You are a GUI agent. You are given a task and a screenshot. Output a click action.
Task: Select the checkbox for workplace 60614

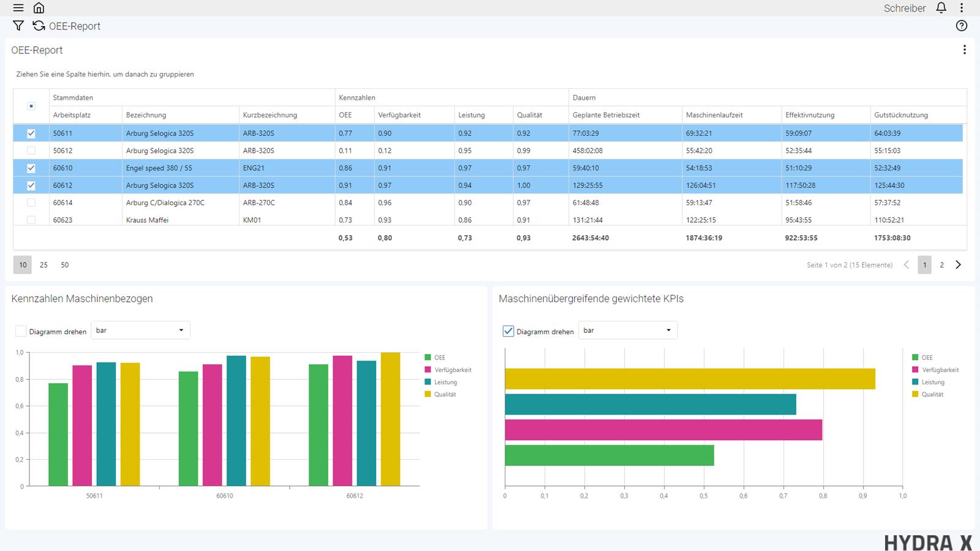click(31, 203)
